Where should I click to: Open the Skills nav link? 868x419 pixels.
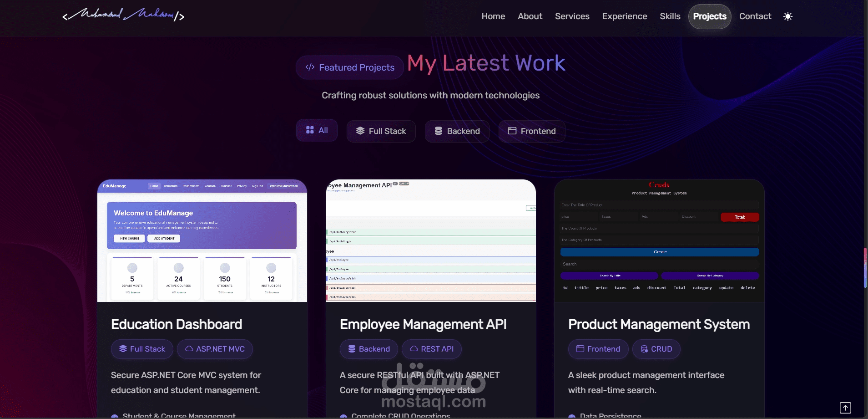coord(670,16)
